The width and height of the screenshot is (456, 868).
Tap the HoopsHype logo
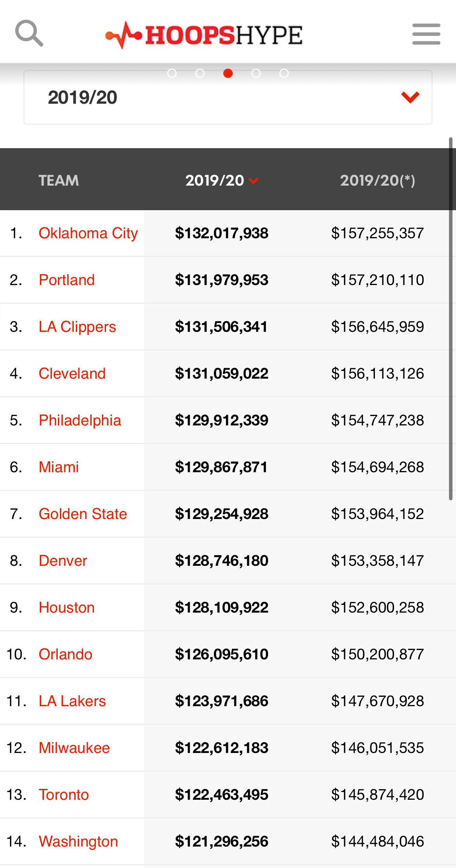click(204, 35)
